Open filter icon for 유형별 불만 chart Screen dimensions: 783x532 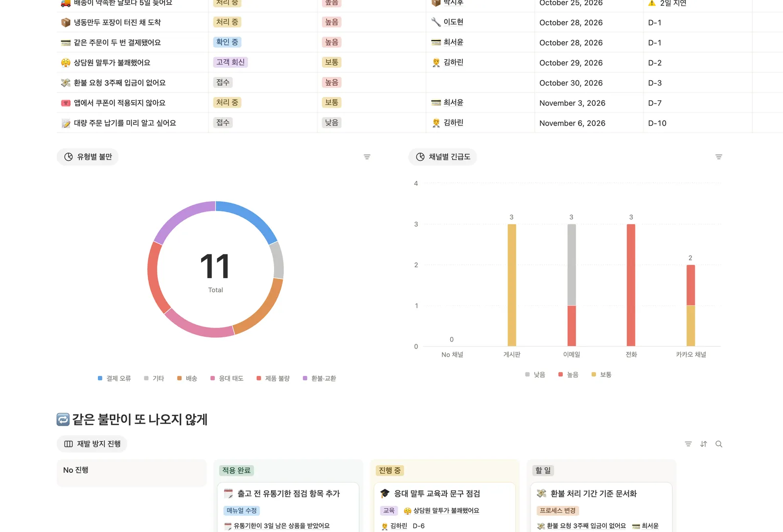[x=367, y=157]
